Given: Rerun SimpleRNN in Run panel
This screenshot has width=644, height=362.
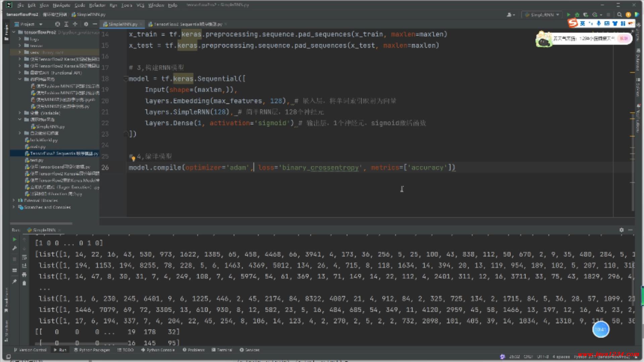Looking at the screenshot, I should coord(14,239).
